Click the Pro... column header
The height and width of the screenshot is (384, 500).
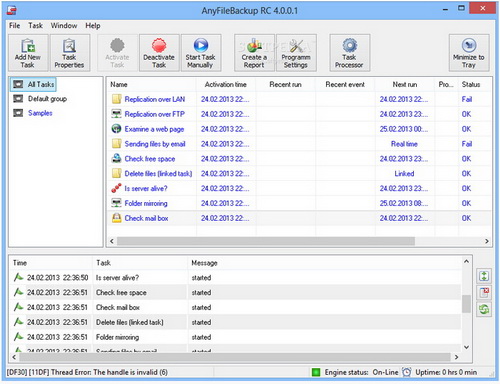pos(446,84)
